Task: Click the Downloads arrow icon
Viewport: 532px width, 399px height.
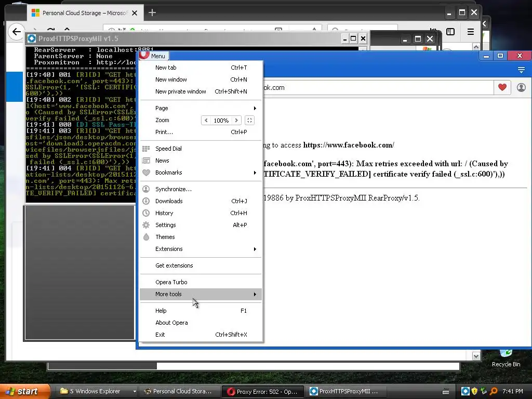Action: 146,201
